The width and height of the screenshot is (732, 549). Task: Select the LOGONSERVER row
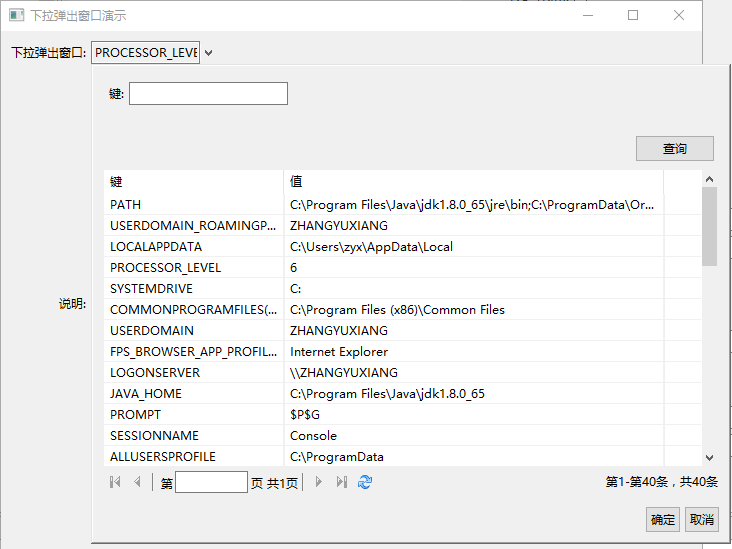click(x=402, y=373)
